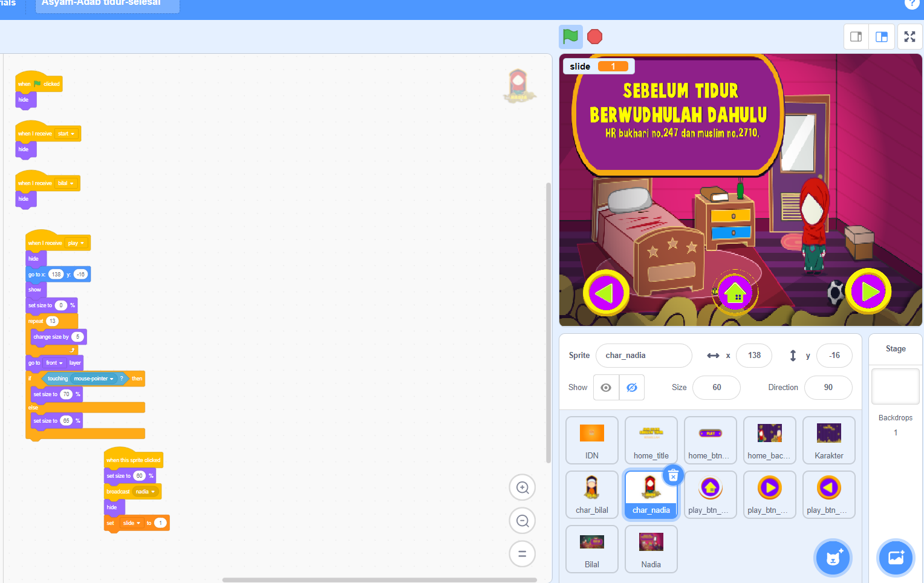924x583 pixels.
Task: Open the Choose a Sprite cat button
Action: 833,558
